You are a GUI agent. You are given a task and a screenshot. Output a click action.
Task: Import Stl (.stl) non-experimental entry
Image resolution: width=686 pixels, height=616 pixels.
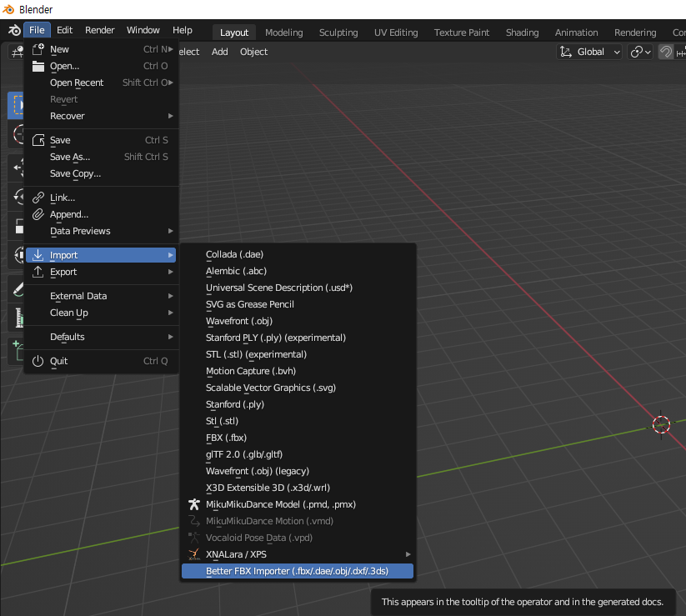coord(298,421)
